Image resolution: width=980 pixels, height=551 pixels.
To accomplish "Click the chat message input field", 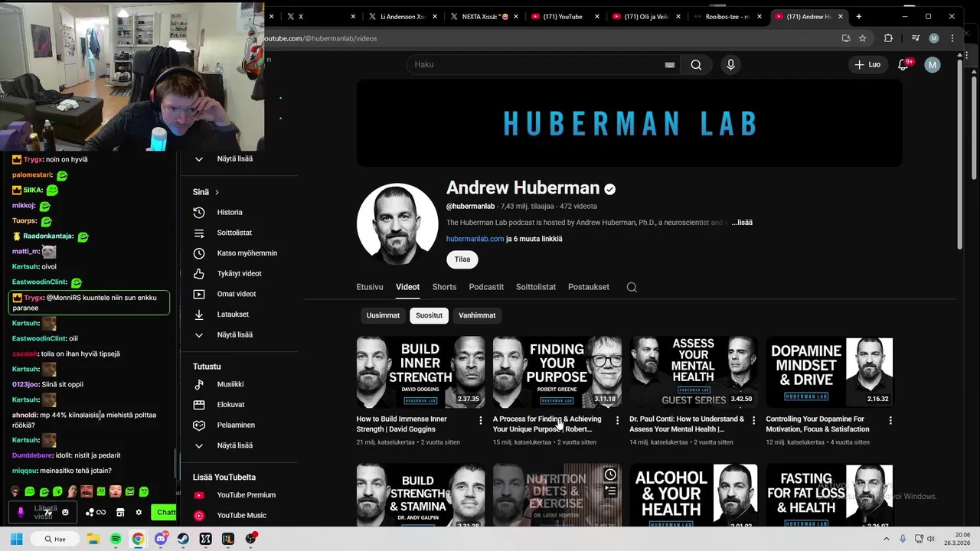I will (x=45, y=513).
